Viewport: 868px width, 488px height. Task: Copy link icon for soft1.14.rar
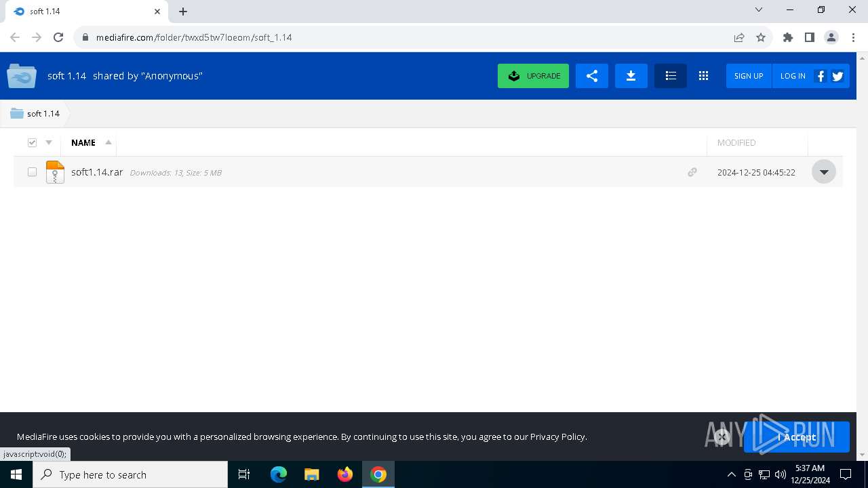(692, 172)
